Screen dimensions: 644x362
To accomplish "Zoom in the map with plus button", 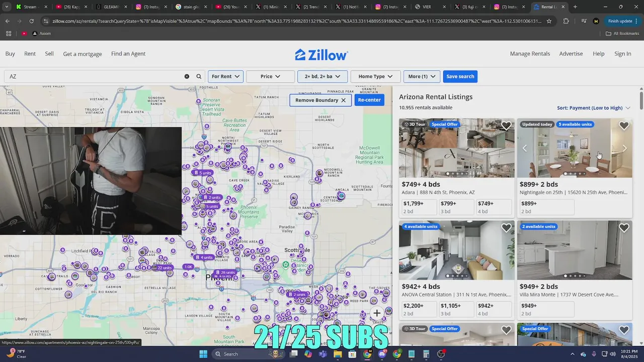I will [377, 313].
